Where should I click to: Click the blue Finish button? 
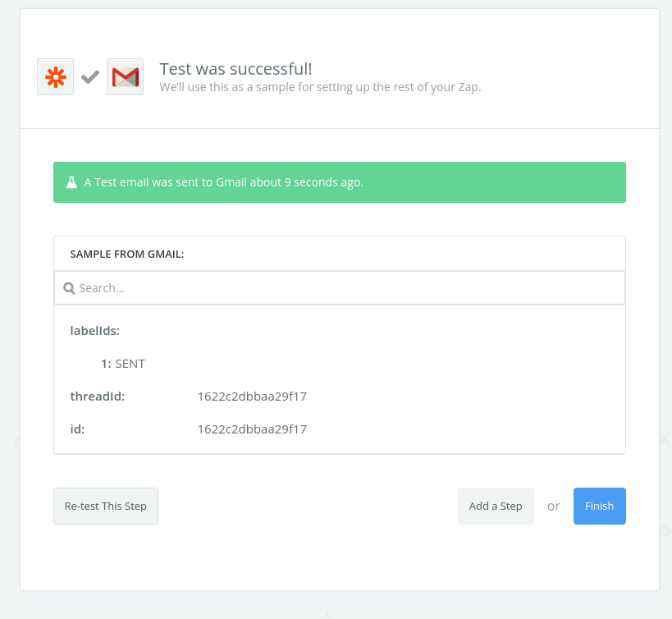(599, 506)
